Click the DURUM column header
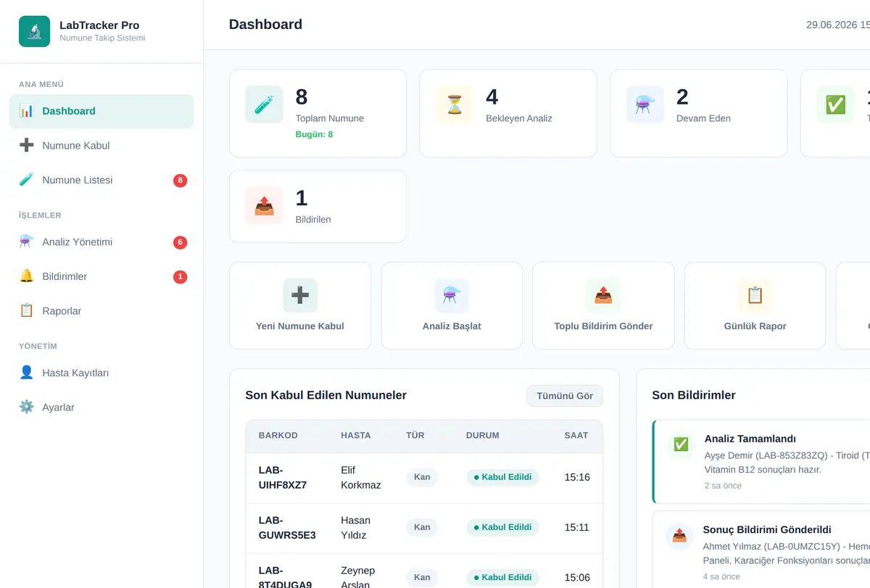 483,436
